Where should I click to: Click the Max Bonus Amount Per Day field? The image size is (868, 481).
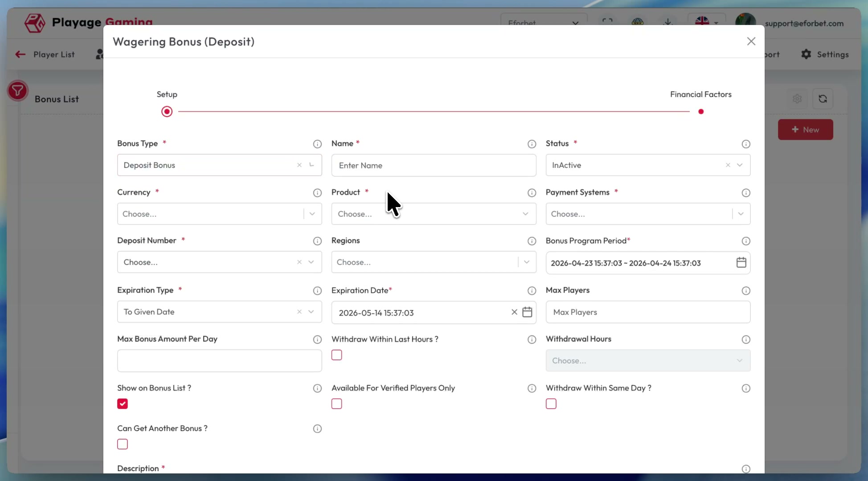219,361
